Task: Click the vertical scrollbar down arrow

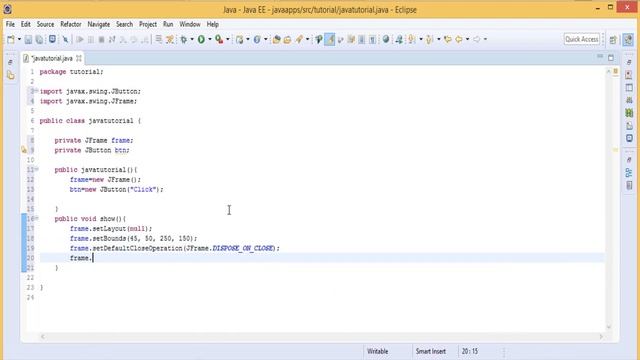Action: click(x=609, y=327)
